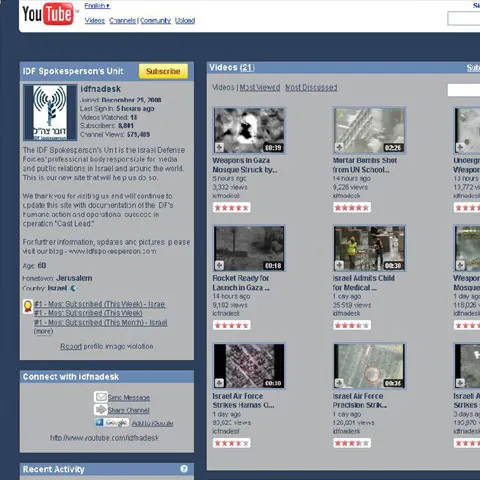Open Rocket Ready for Launch in Gaza thumbnail
The image size is (480, 480).
pos(249,248)
